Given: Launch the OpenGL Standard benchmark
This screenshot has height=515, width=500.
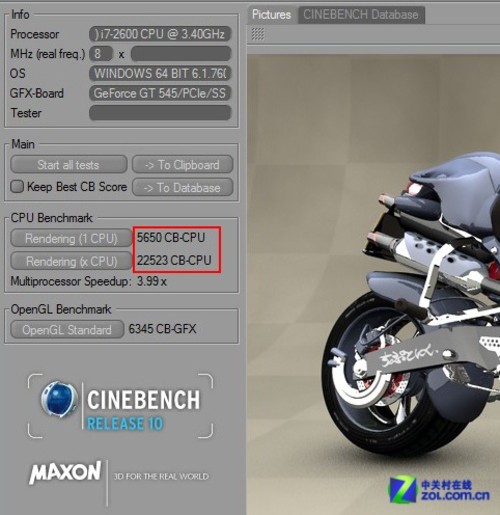Looking at the screenshot, I should (67, 330).
